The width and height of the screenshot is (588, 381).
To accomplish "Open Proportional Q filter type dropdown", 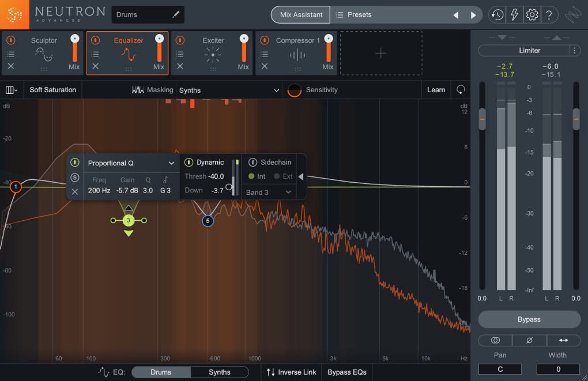I will point(131,163).
